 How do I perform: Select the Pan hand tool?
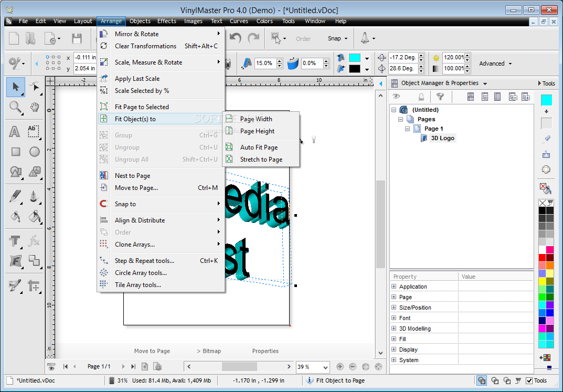35,107
